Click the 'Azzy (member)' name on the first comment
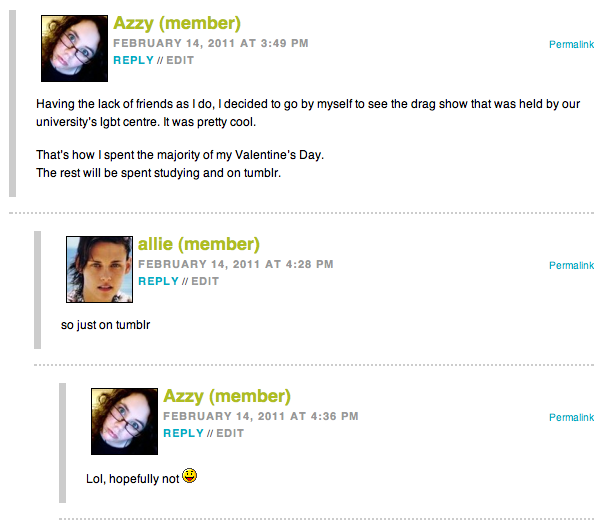Image resolution: width=607 pixels, height=529 pixels. (177, 23)
